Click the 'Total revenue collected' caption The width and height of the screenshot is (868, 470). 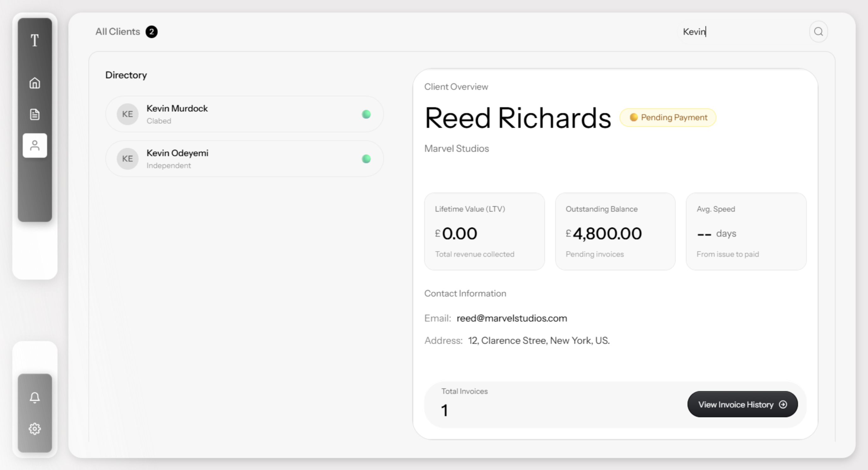475,254
